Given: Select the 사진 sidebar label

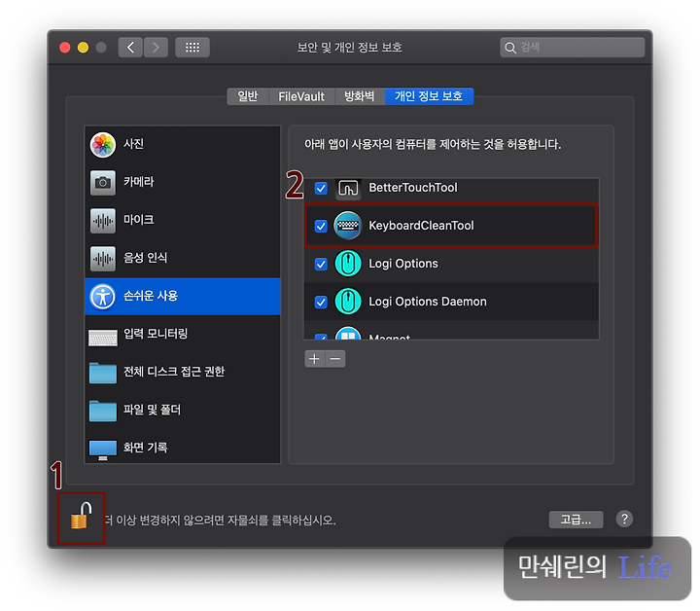Looking at the screenshot, I should coord(133,144).
